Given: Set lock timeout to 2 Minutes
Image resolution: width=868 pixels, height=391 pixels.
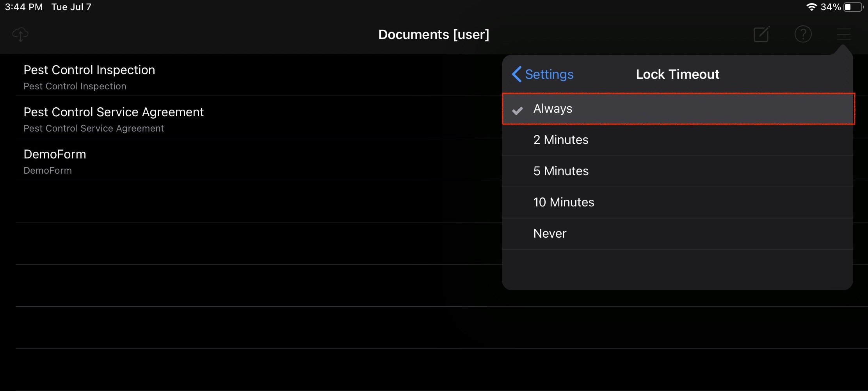Looking at the screenshot, I should point(678,140).
